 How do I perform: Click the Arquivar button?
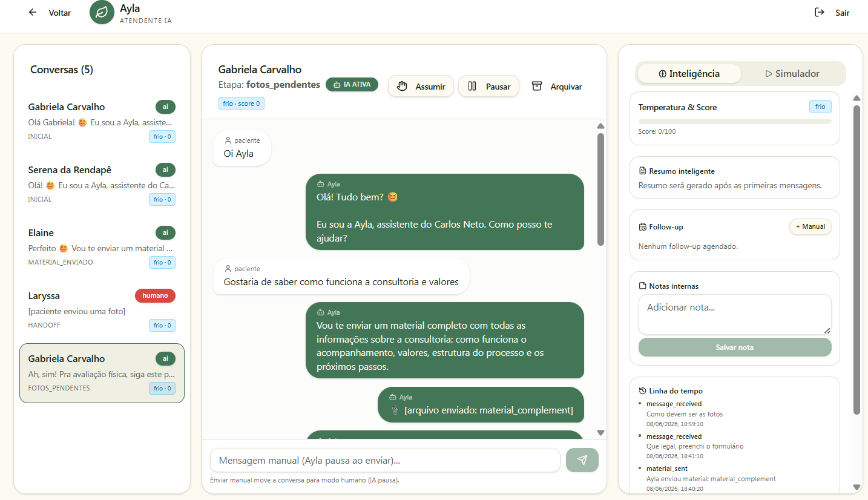[x=557, y=87]
